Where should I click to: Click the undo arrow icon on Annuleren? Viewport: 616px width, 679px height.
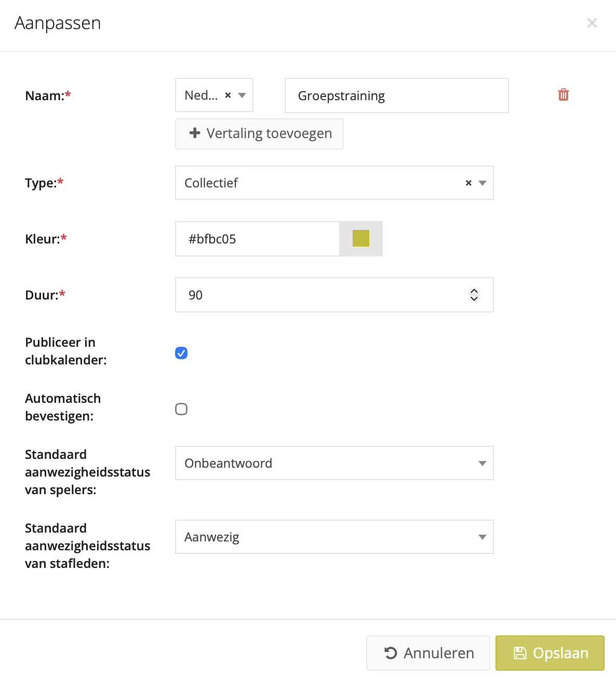coord(391,653)
